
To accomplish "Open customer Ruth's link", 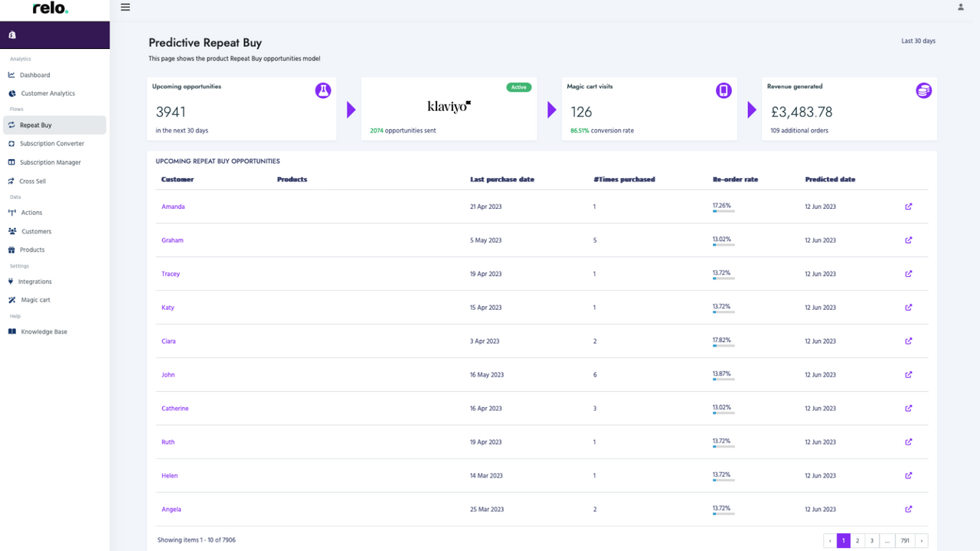I will (x=168, y=442).
